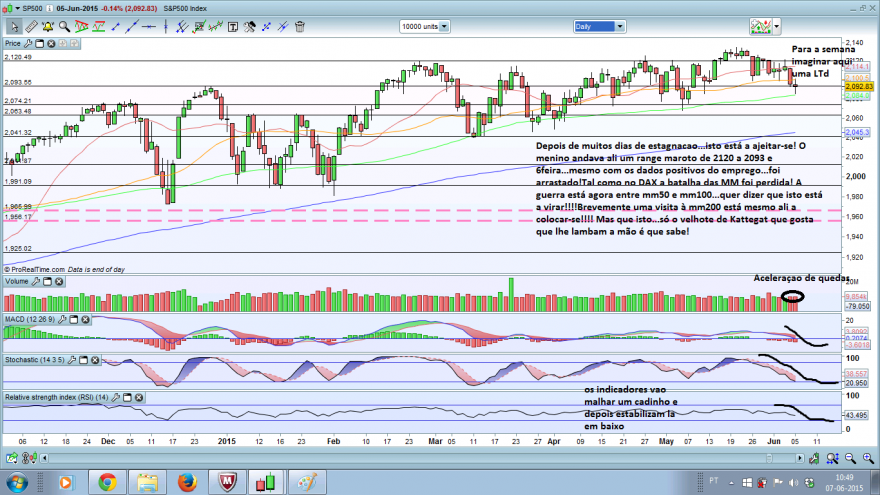Maximize the RSI panel
Viewport: 880px width, 495px height.
pyautogui.click(x=127, y=397)
